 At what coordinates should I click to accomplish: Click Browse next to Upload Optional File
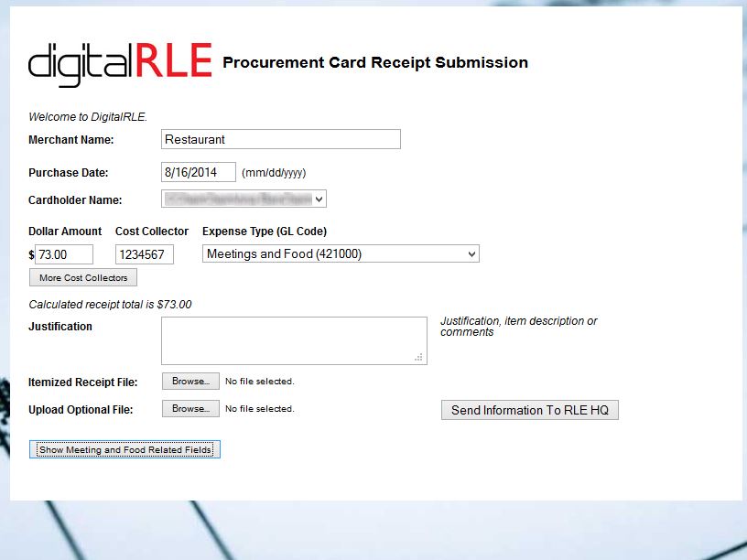point(190,409)
